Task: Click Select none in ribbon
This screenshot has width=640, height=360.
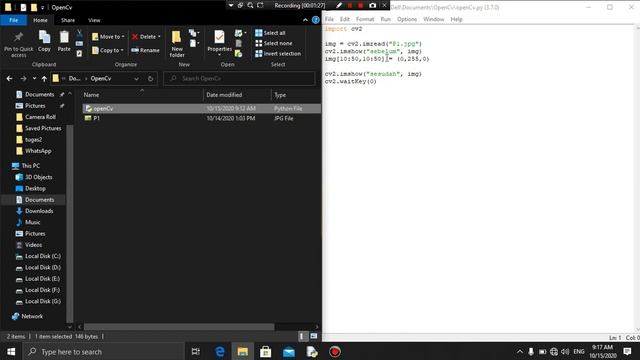Action: [273, 43]
